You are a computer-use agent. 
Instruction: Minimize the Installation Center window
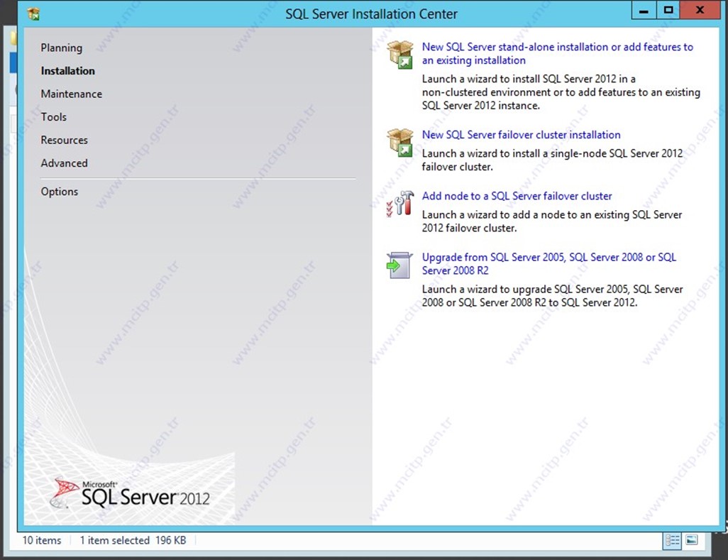point(644,10)
